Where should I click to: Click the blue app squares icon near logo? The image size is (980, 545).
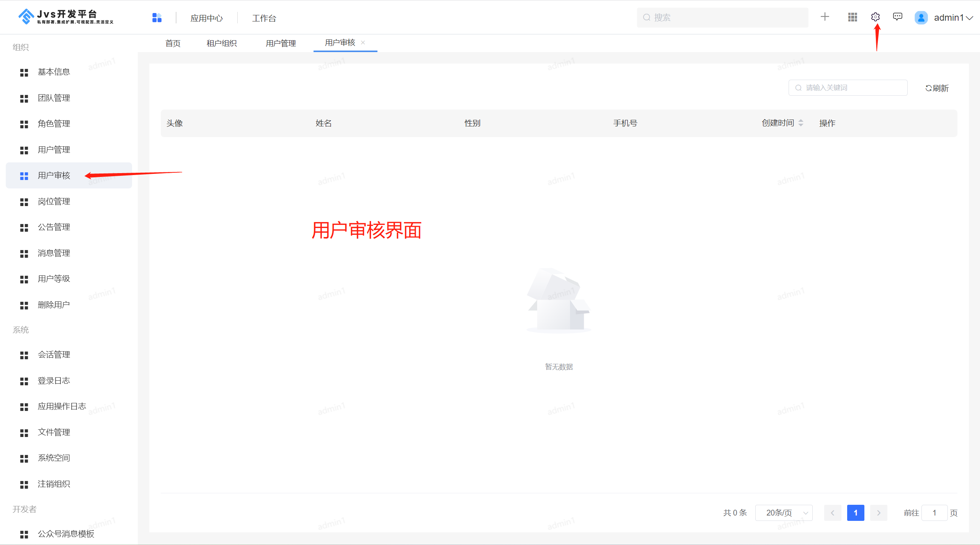pyautogui.click(x=157, y=18)
